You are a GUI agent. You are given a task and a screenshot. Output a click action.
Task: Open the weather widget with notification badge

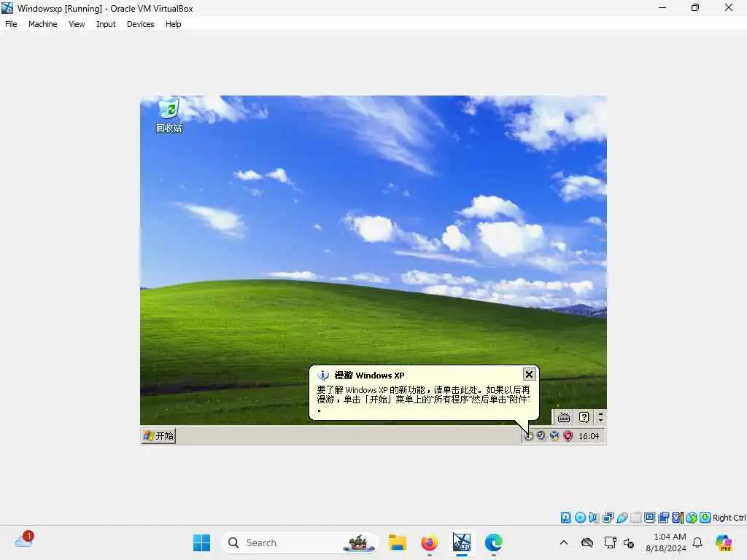pos(24,541)
